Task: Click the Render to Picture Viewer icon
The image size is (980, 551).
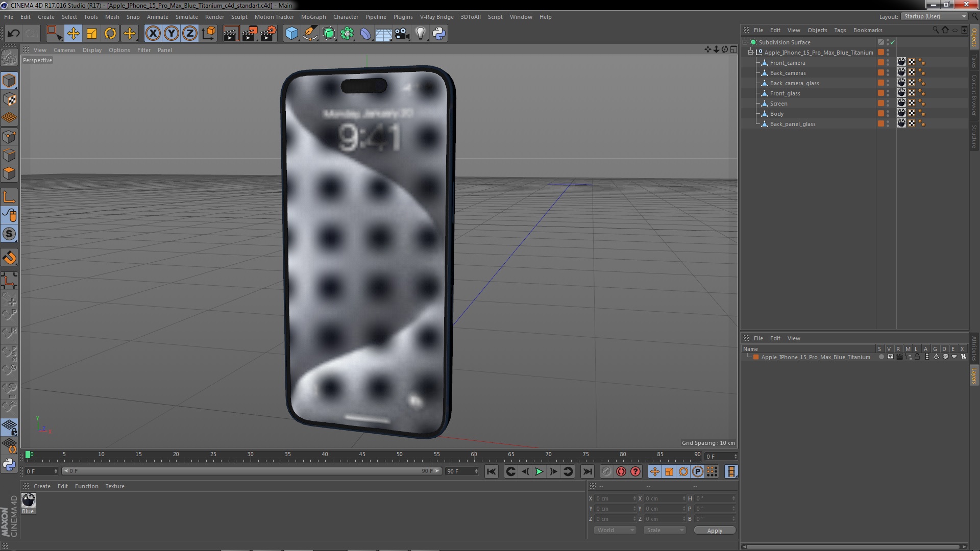Action: pos(250,34)
